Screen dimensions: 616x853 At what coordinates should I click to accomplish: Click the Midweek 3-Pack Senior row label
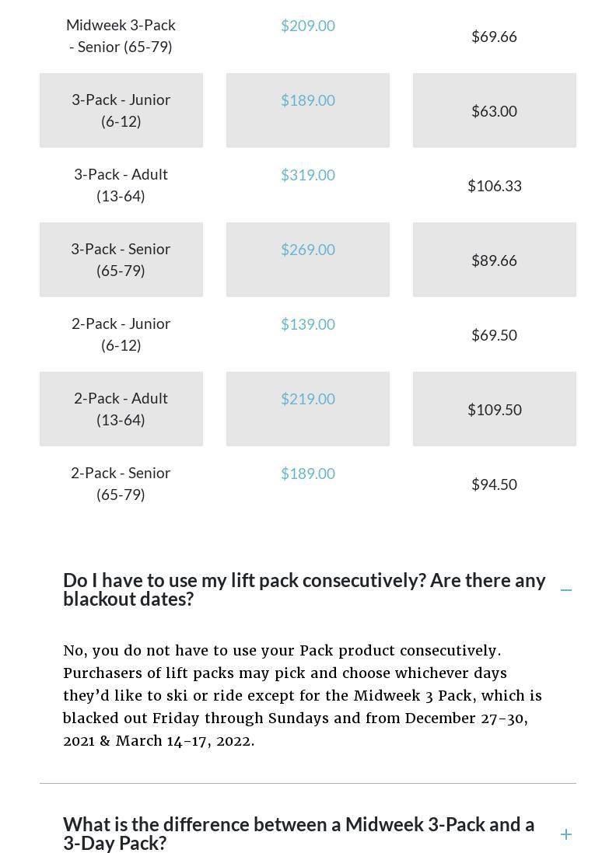(x=121, y=36)
